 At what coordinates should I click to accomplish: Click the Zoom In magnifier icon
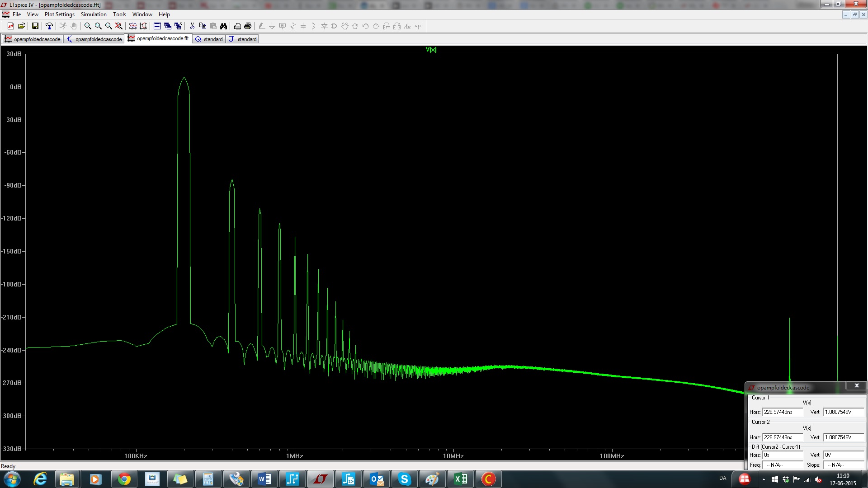88,26
